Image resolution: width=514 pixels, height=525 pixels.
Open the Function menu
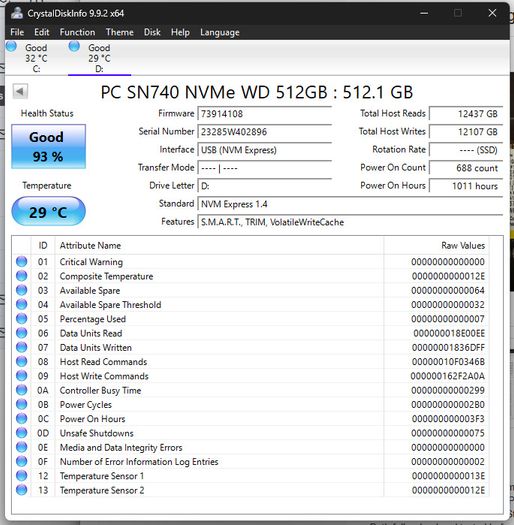tap(77, 32)
